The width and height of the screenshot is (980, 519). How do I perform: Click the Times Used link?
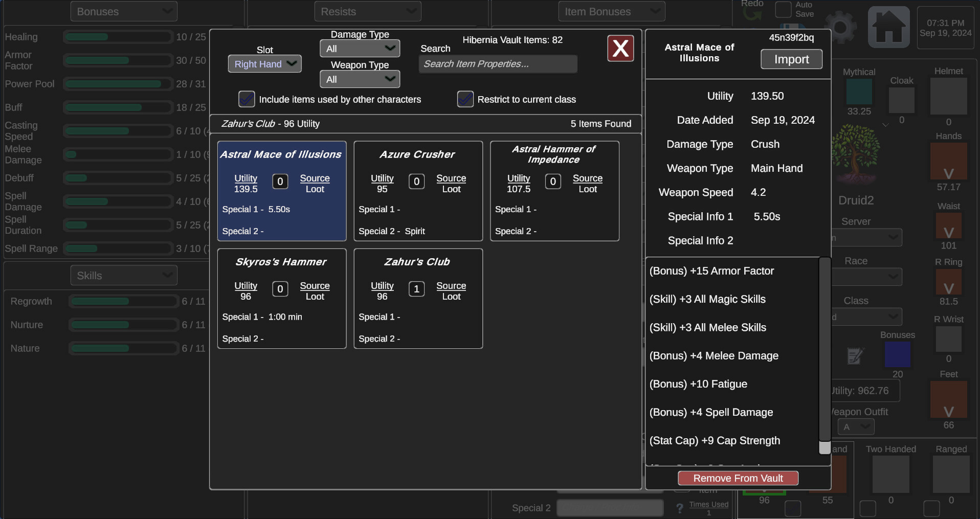708,504
